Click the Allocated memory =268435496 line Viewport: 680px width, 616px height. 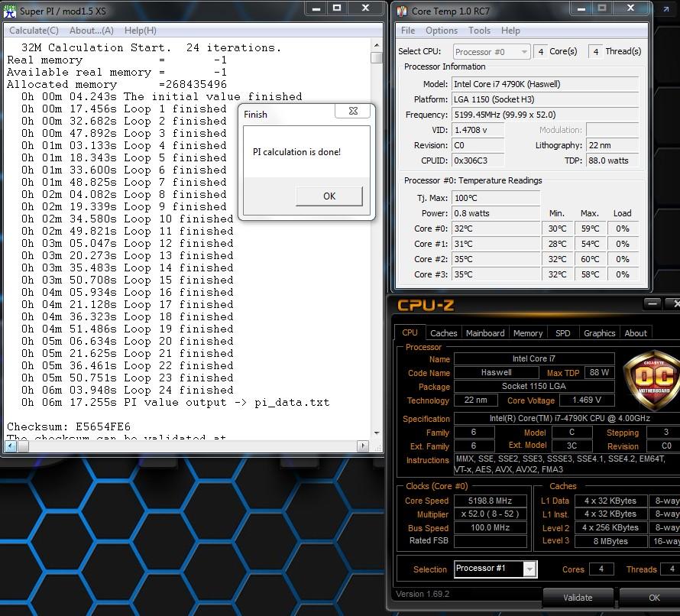tap(117, 84)
